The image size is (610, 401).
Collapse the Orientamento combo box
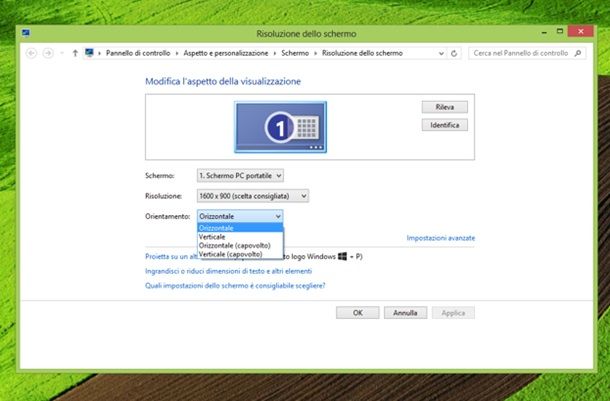(240, 216)
